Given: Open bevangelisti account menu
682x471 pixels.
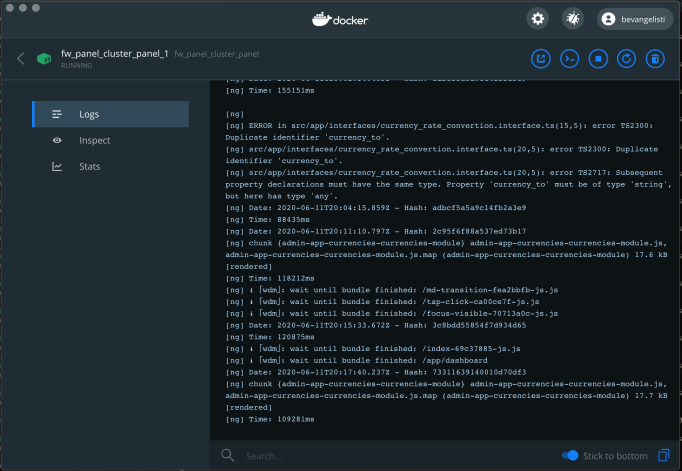Looking at the screenshot, I should coord(635,19).
